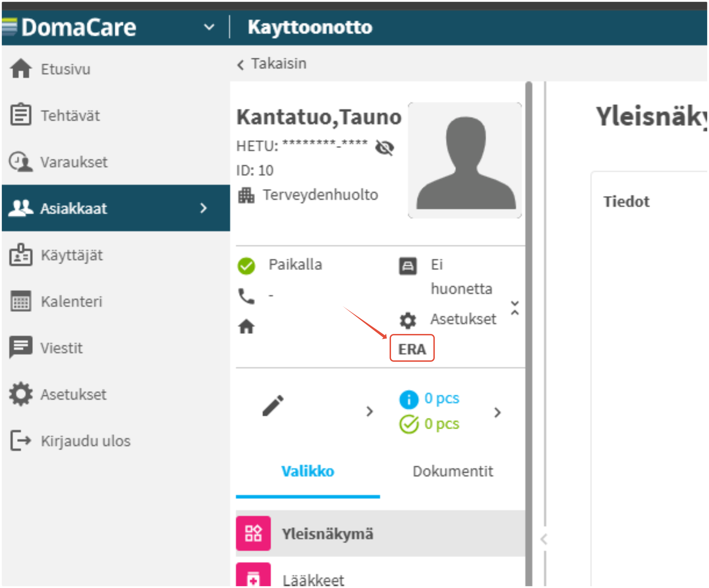Open the Kalenteri calendar icon
This screenshot has width=709, height=588.
pyautogui.click(x=21, y=301)
